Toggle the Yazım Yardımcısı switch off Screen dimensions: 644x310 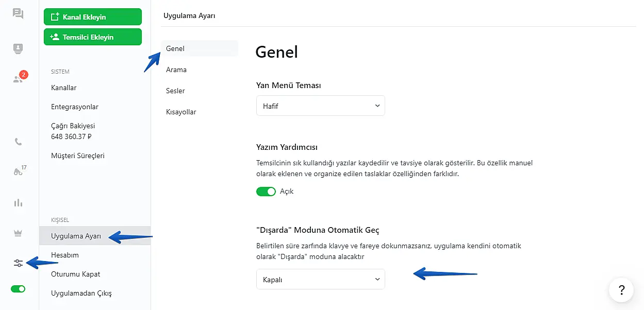[x=266, y=192]
